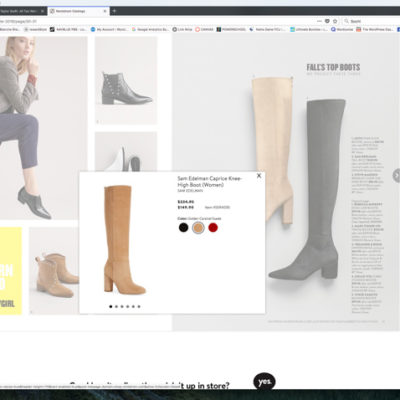Click the seated model photo
Screen dimensions: 400x400
pos(43,128)
